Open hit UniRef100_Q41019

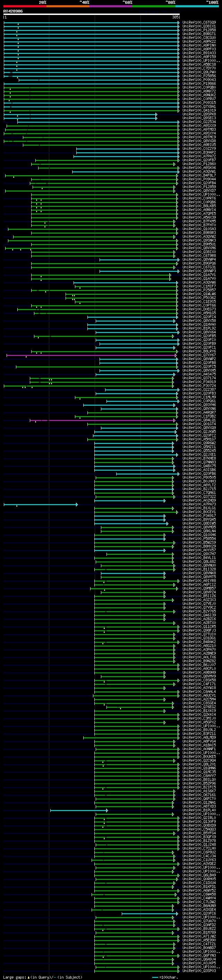199,110
